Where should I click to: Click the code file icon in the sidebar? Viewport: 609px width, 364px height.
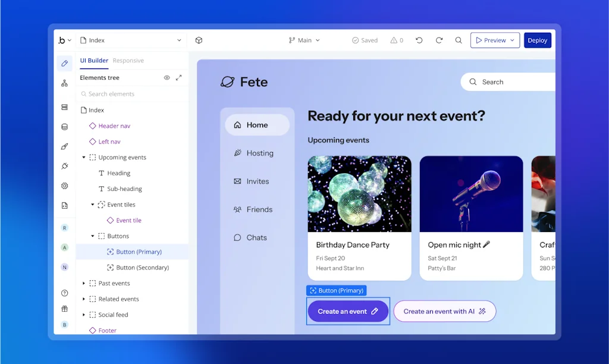64,206
